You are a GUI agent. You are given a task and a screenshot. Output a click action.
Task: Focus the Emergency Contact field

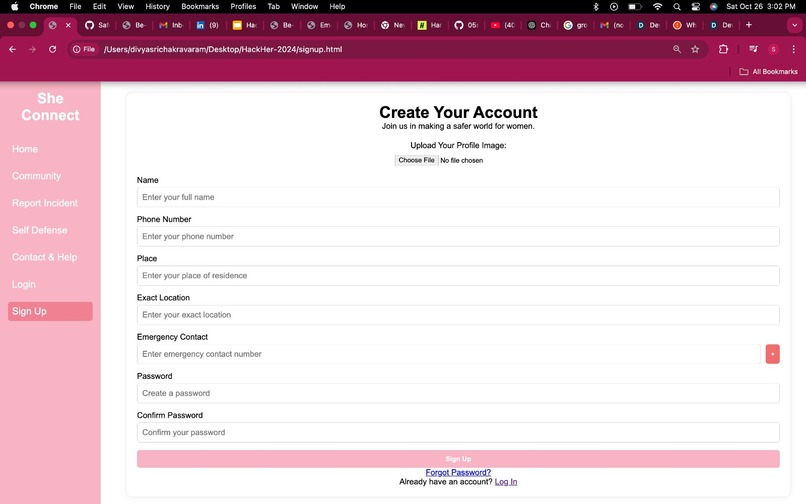point(448,354)
